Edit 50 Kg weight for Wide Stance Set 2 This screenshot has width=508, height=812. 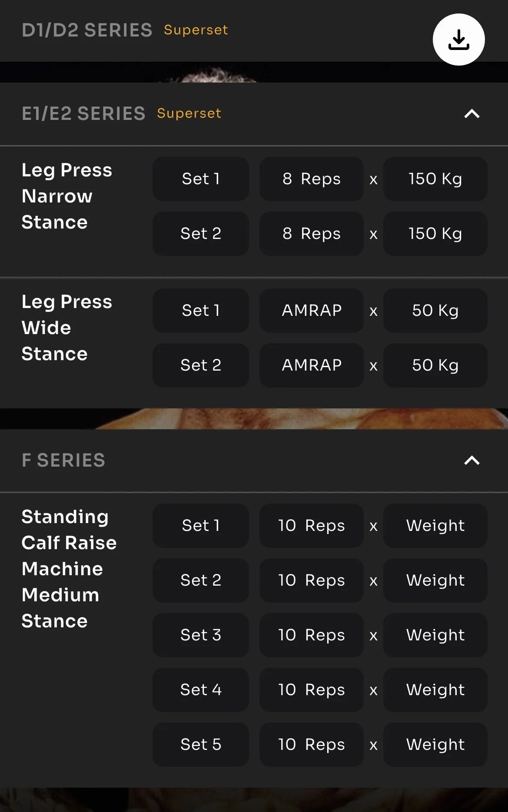click(x=435, y=365)
